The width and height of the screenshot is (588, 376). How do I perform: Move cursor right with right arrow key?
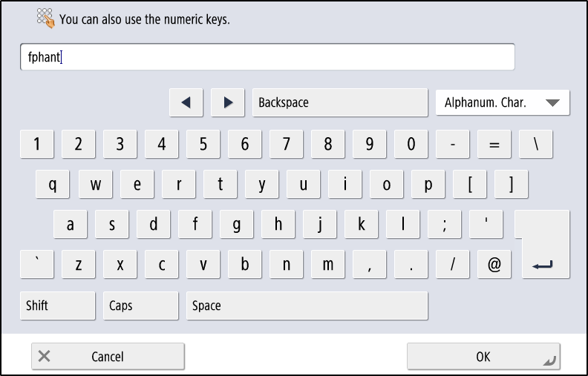pos(228,102)
